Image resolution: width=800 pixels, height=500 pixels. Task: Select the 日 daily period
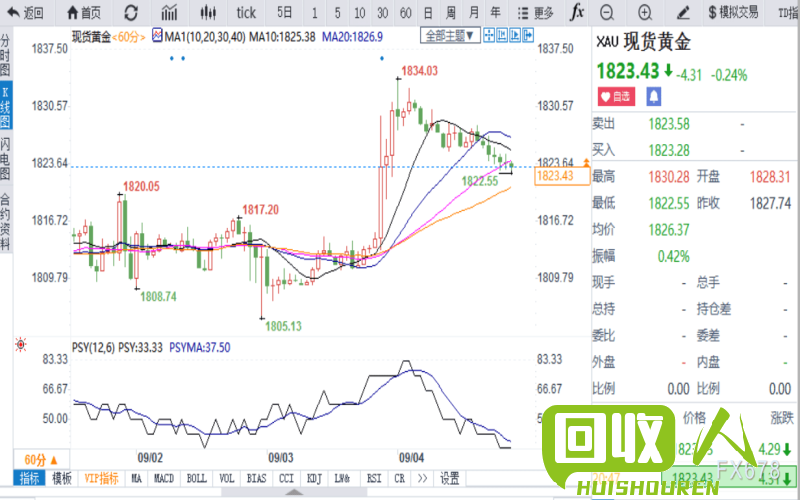point(429,13)
